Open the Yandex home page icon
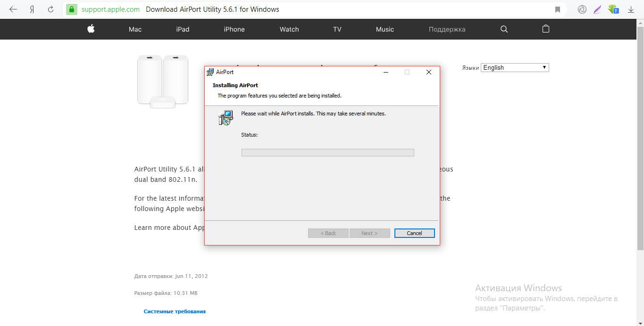 32,9
